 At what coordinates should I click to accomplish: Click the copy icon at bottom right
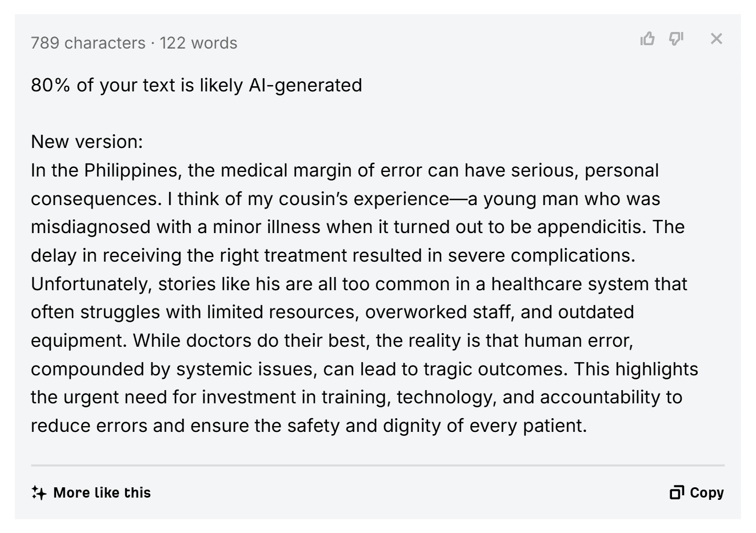click(677, 492)
